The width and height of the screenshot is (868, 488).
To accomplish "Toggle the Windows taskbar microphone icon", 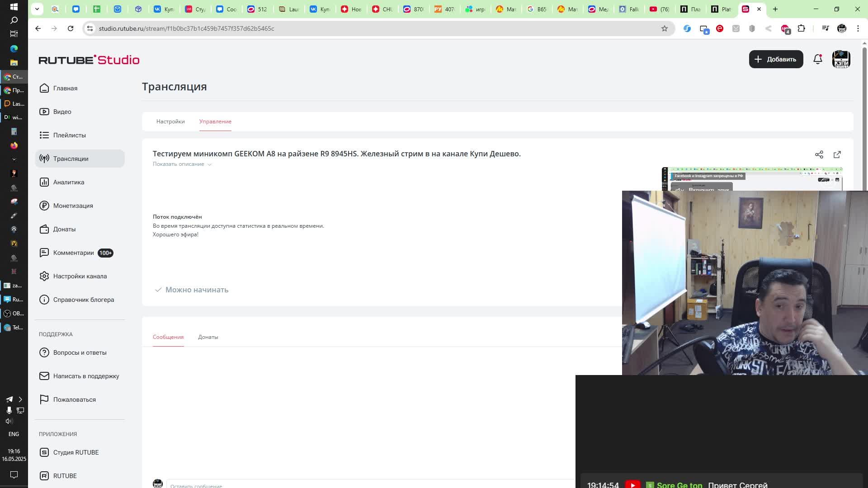I will coord(9,410).
